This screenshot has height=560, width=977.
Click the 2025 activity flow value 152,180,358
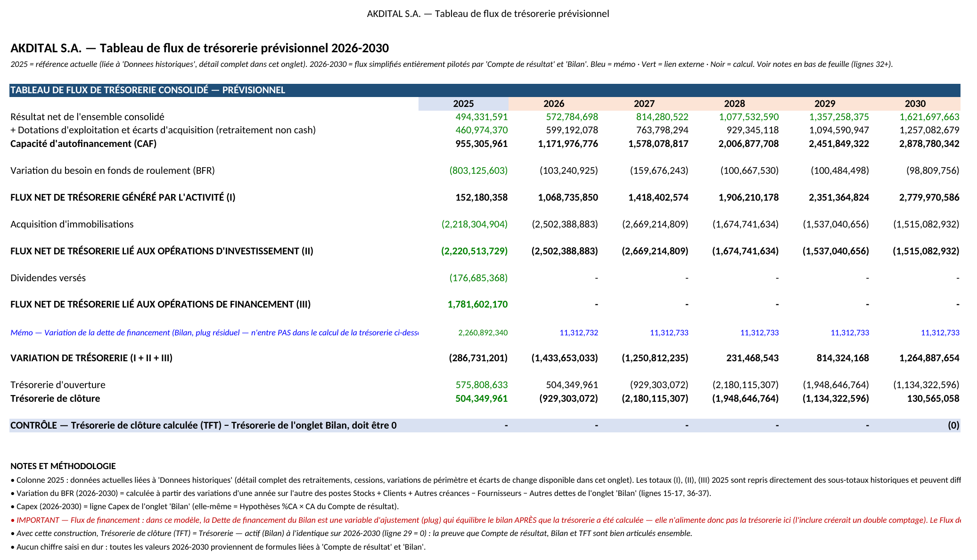click(482, 197)
